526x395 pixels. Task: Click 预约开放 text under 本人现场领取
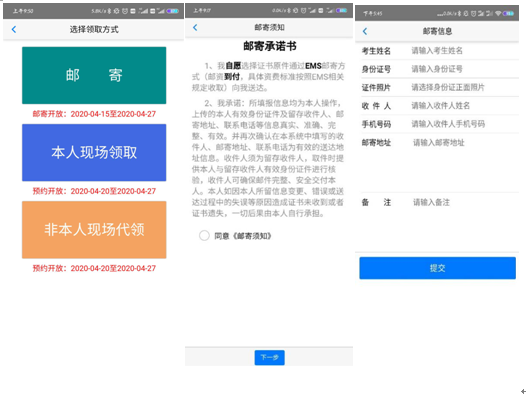tap(94, 191)
